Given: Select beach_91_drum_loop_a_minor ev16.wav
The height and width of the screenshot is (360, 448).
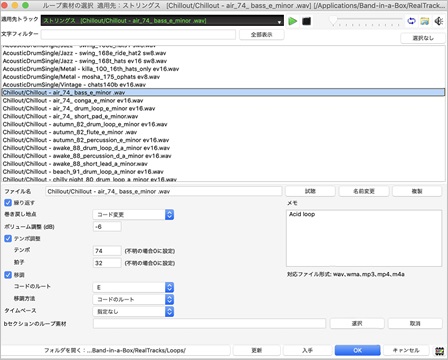Looking at the screenshot, I should [x=223, y=172].
